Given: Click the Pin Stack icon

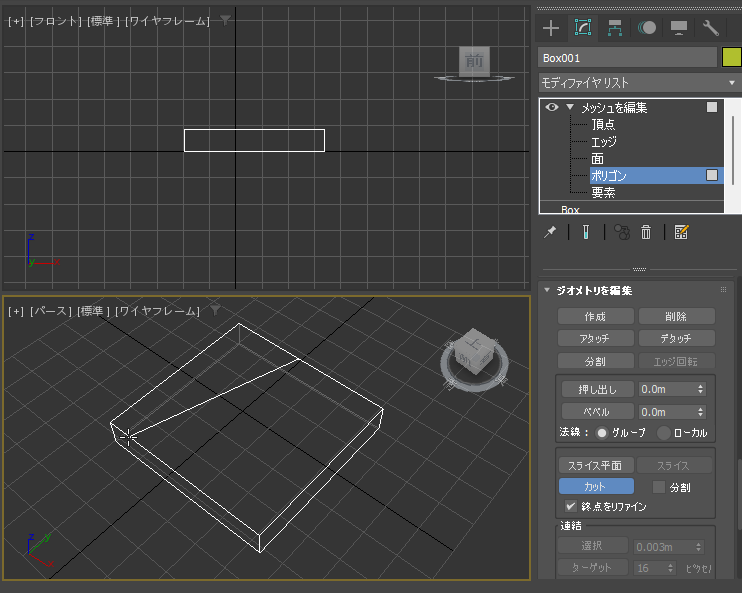Looking at the screenshot, I should click(x=550, y=232).
